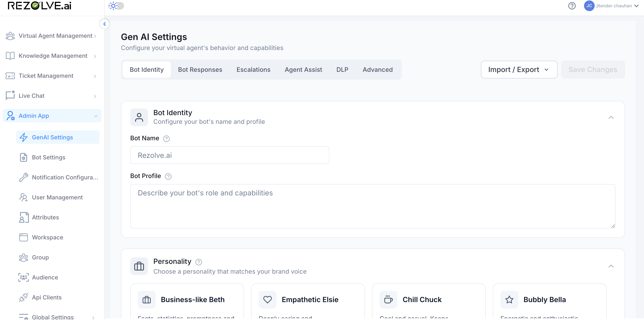Open the Import / Export dropdown

[519, 70]
